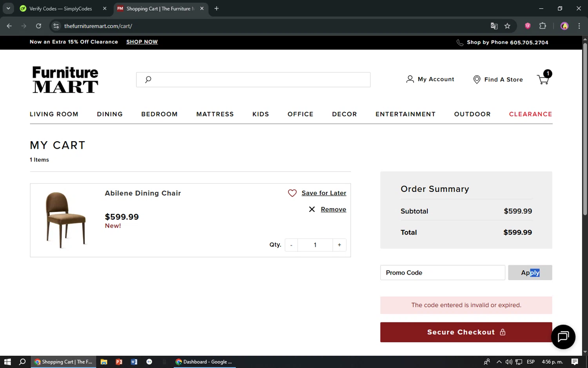Click the browser address bar URL
Screen dimensions: 588x368
tap(98, 26)
